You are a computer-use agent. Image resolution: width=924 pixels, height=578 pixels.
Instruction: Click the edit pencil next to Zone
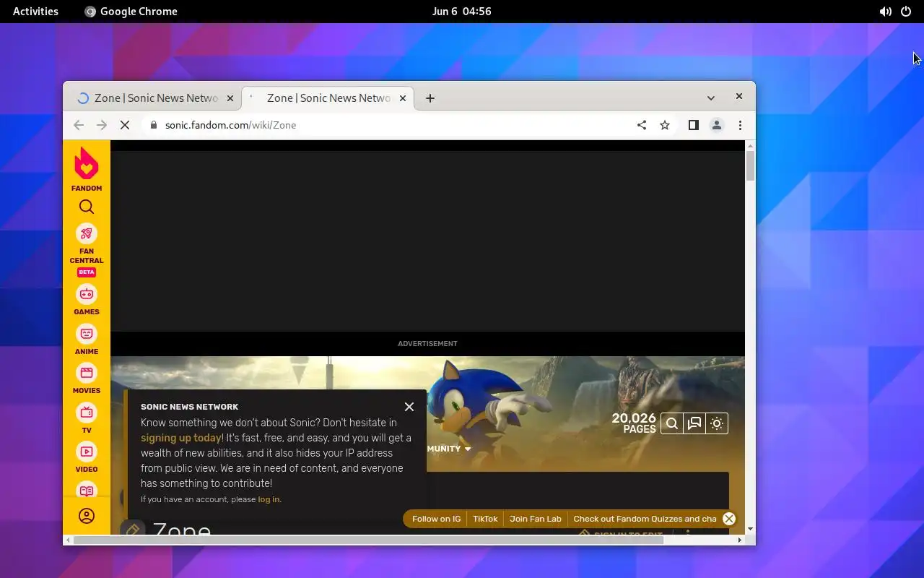click(x=132, y=531)
